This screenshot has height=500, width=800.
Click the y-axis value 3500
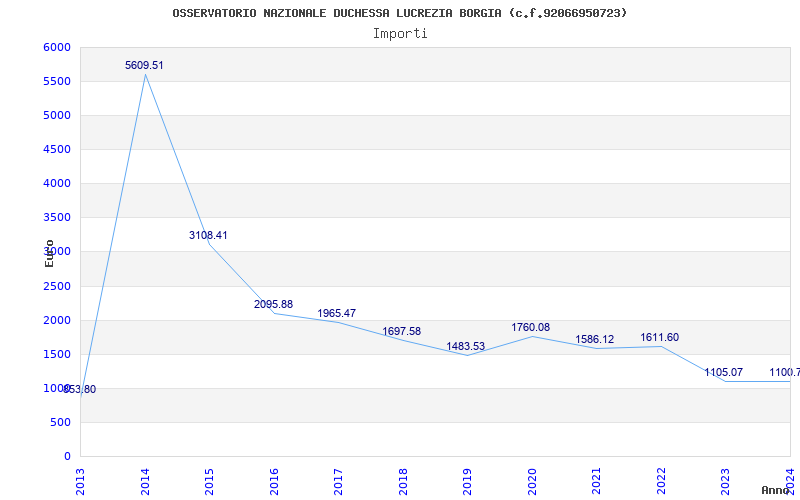point(57,217)
